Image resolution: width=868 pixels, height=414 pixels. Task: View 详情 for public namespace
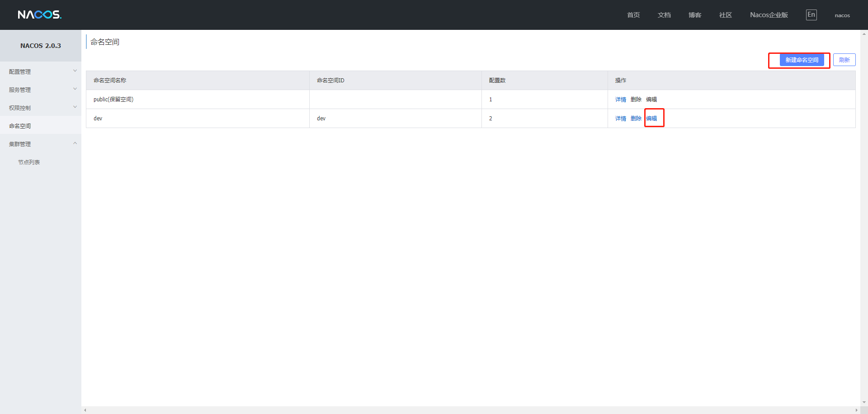tap(620, 100)
